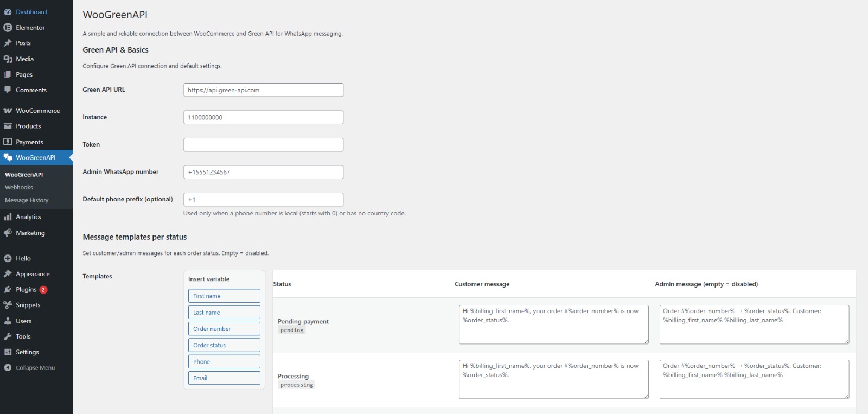Click the Users person icon
The image size is (868, 414).
point(8,321)
